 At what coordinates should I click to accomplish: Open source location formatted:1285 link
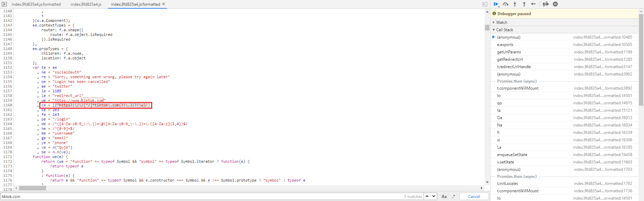[x=603, y=59]
